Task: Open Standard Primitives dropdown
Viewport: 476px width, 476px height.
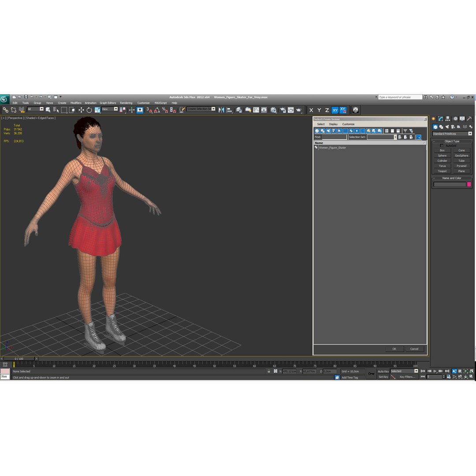Action: pyautogui.click(x=452, y=134)
